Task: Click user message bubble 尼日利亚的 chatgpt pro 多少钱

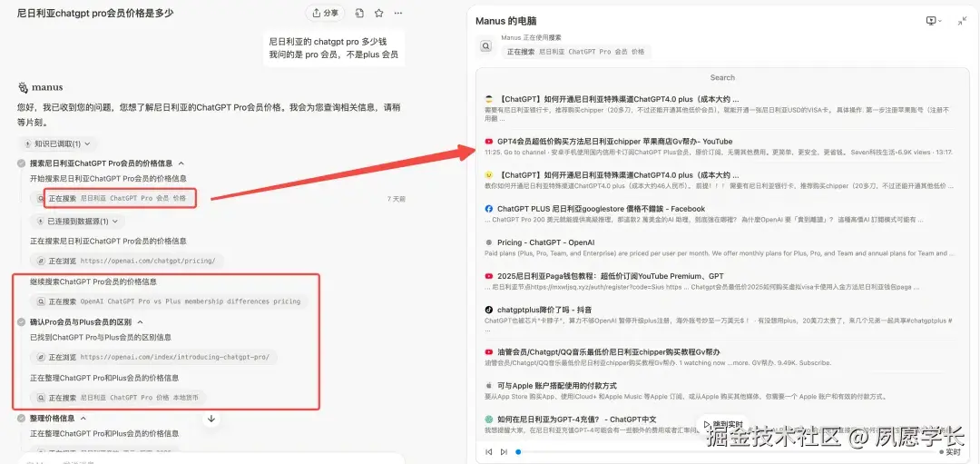Action: (x=333, y=48)
